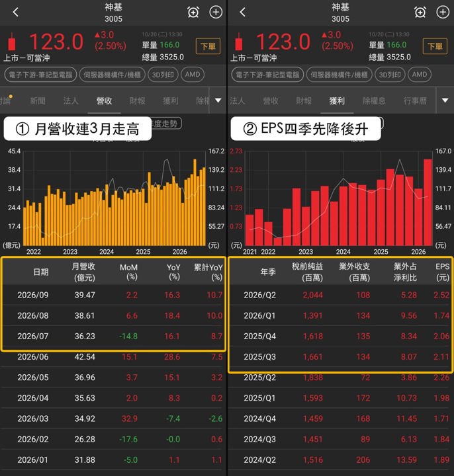Open AMD tag in right panel
This screenshot has width=454, height=476.
coord(420,75)
